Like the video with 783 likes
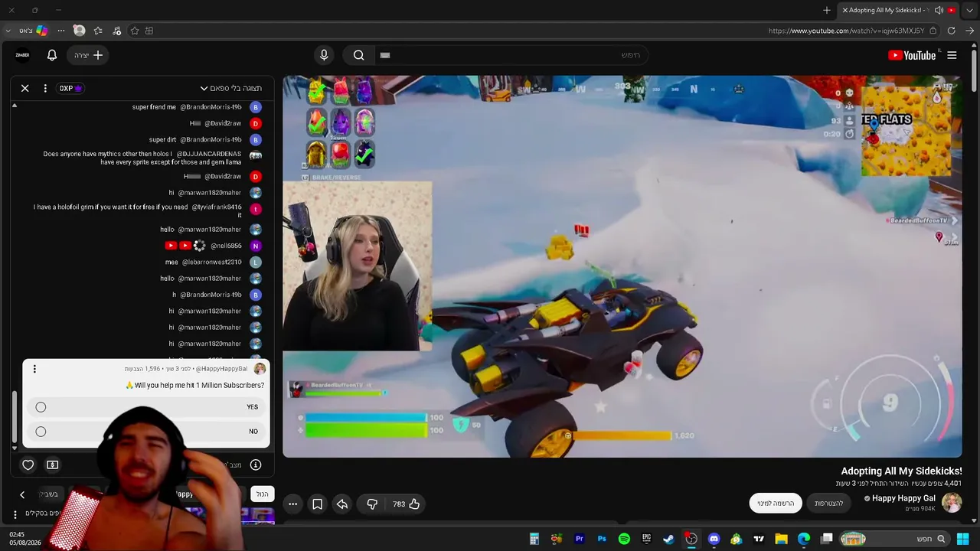980x551 pixels. [x=407, y=504]
